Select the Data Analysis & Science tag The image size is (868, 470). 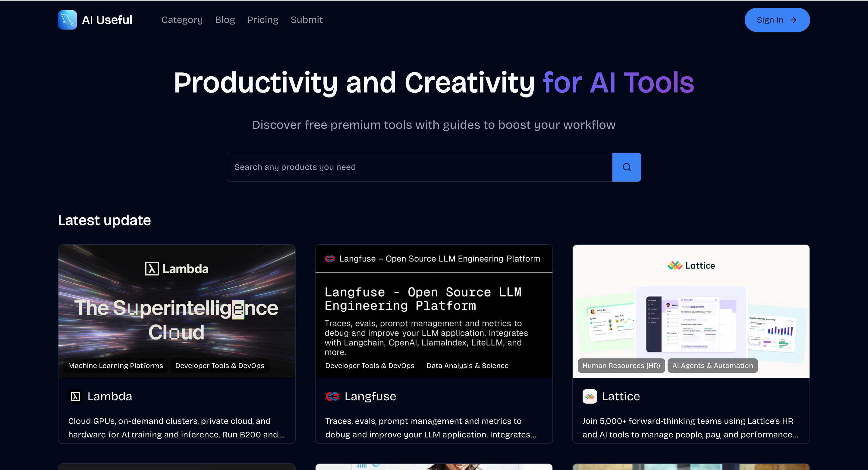pos(467,366)
